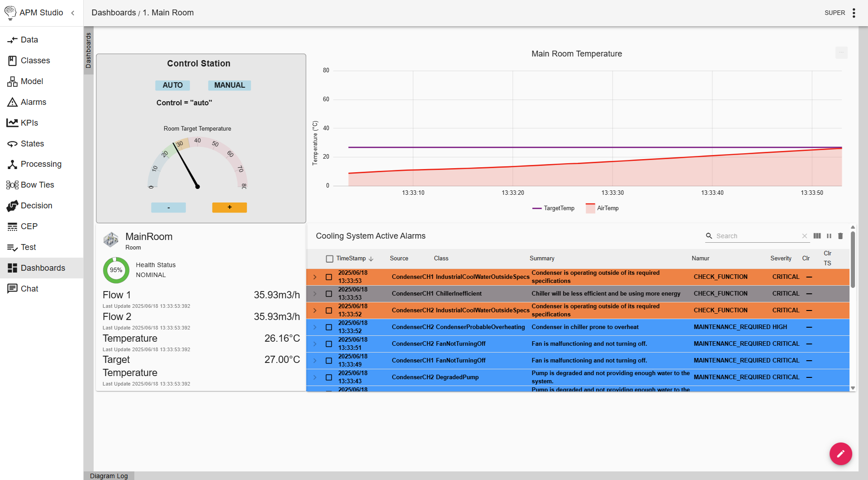The width and height of the screenshot is (868, 480).
Task: Pause the alarms table updates
Action: tap(829, 236)
